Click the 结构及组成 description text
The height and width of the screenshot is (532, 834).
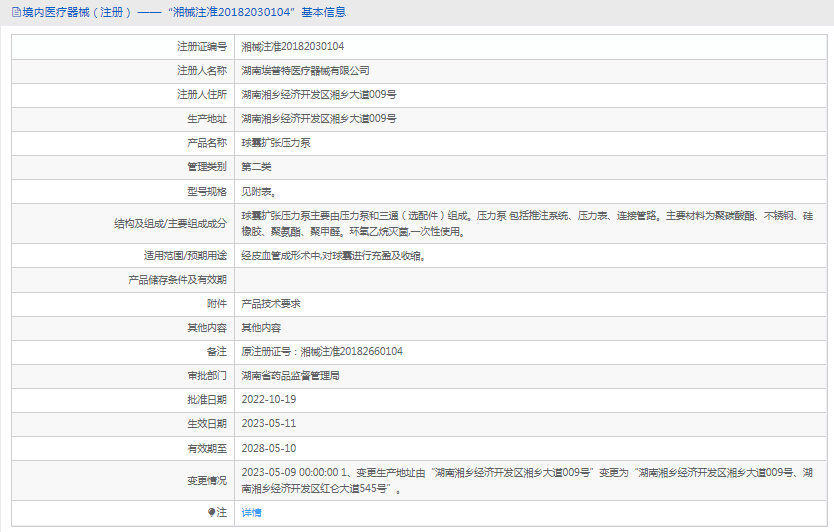527,223
